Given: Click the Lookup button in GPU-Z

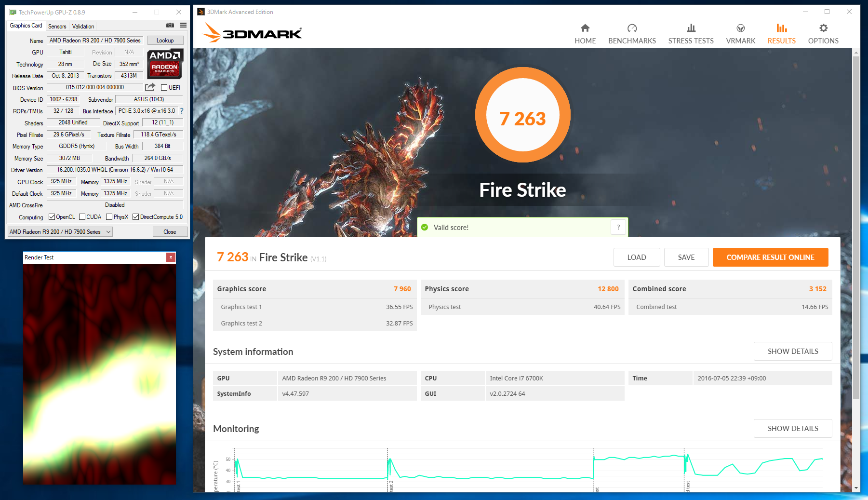Looking at the screenshot, I should coord(165,41).
